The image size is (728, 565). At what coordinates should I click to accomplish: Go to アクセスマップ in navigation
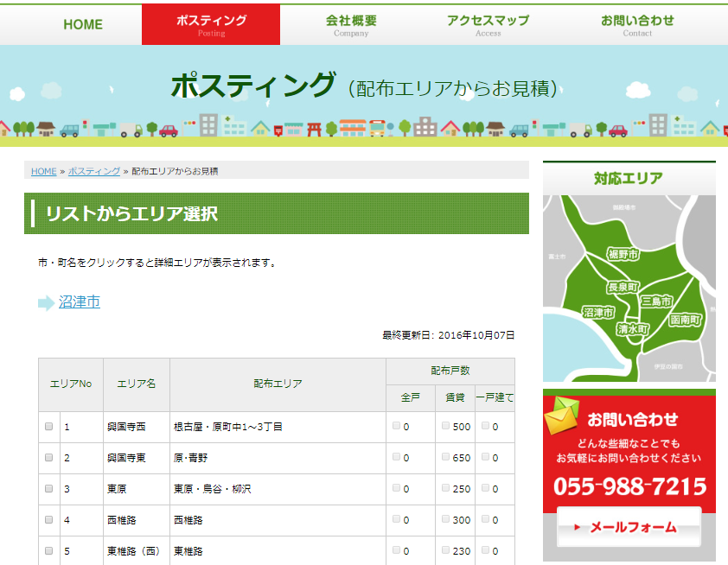(x=488, y=24)
